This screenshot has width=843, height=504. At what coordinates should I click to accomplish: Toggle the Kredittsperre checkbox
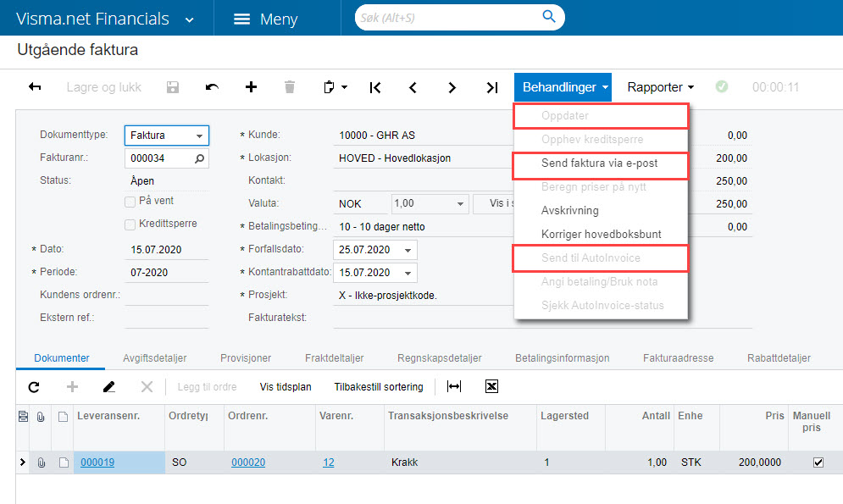pyautogui.click(x=130, y=224)
